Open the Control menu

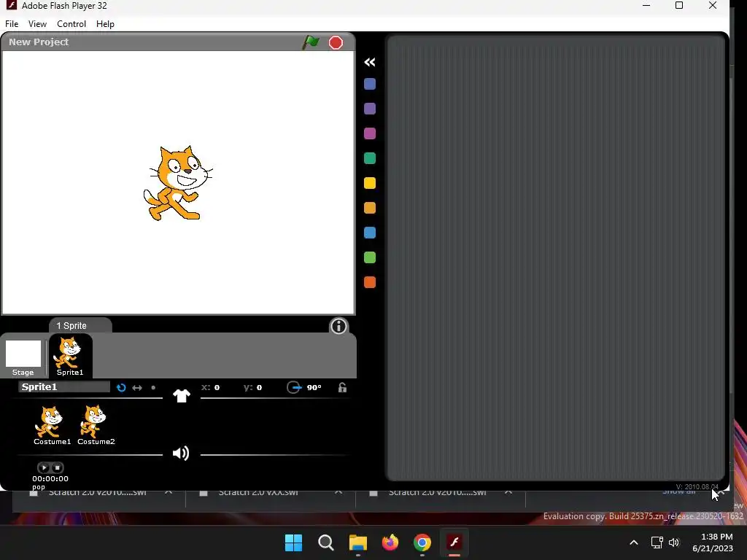tap(71, 24)
